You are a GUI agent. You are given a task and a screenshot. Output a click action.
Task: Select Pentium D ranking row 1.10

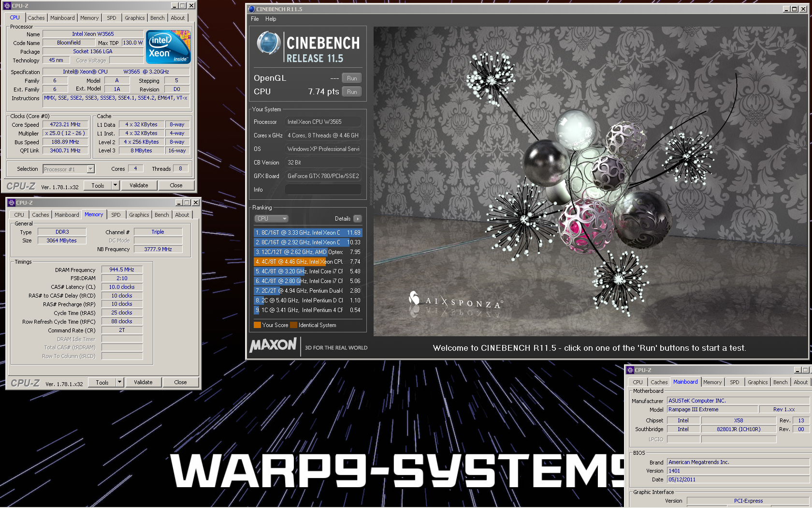click(x=308, y=300)
